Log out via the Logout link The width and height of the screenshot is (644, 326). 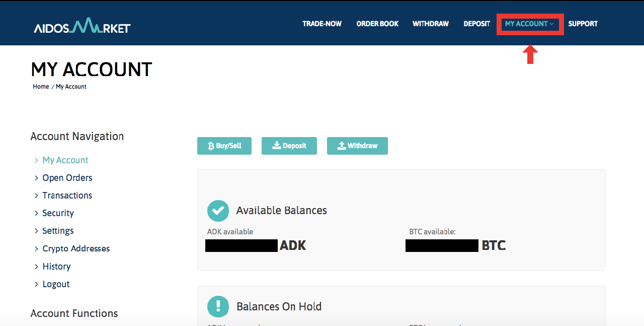point(56,284)
